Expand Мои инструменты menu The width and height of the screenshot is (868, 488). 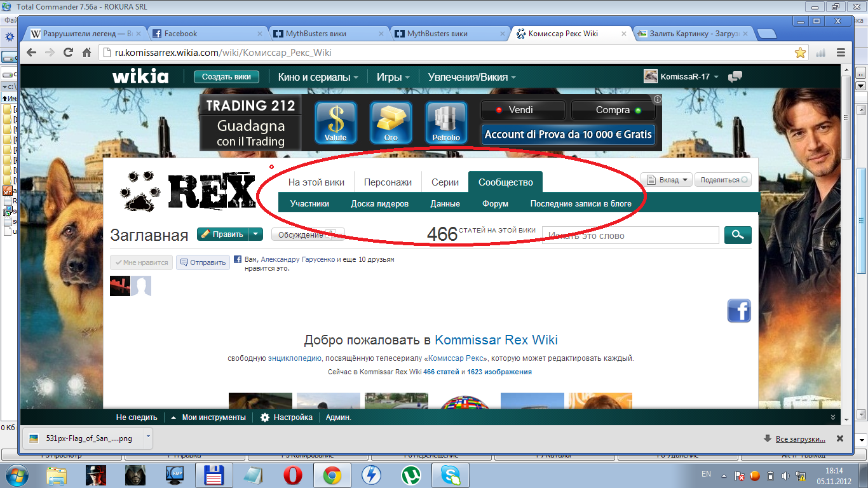click(x=208, y=417)
